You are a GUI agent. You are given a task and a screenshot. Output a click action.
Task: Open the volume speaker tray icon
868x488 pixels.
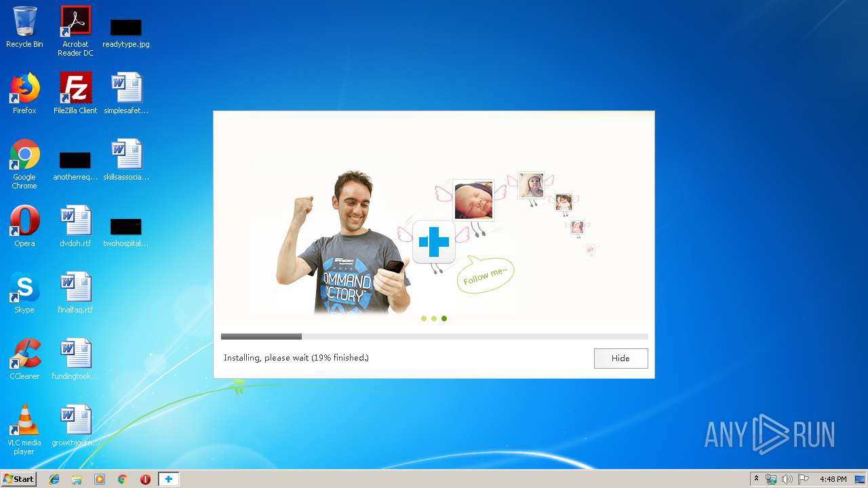pyautogui.click(x=787, y=479)
